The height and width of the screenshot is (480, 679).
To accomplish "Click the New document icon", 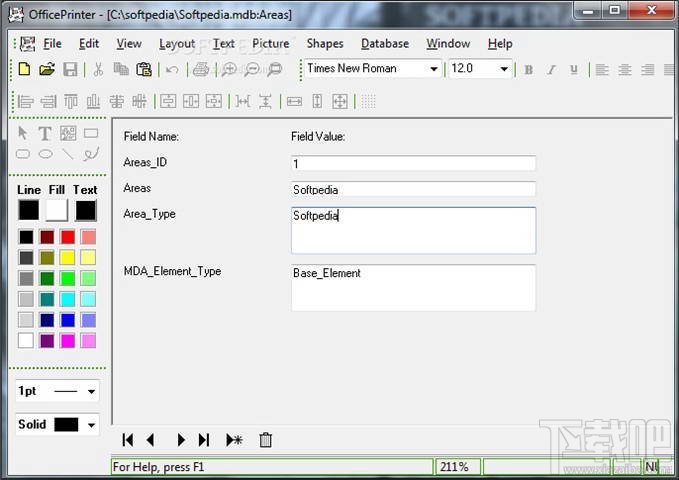I will [24, 69].
